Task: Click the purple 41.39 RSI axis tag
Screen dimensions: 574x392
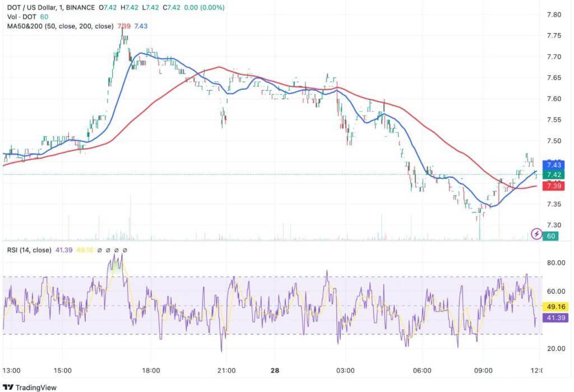Action: click(556, 317)
